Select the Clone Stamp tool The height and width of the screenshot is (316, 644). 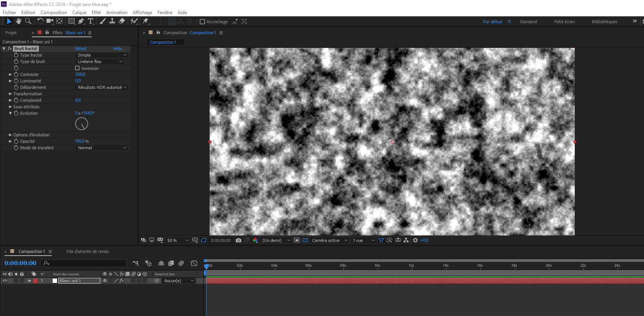point(112,21)
